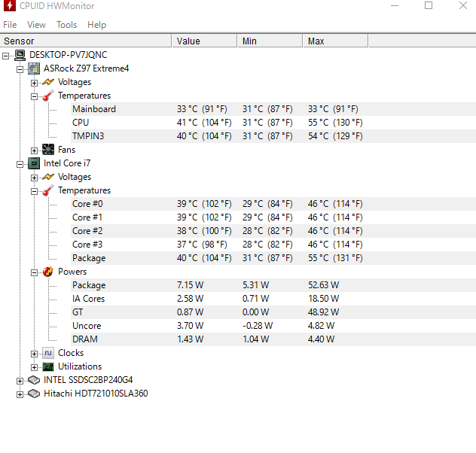This screenshot has width=476, height=453.
Task: Click the thermometer icon under ASRock Z97 Extreme4
Action: (x=48, y=96)
